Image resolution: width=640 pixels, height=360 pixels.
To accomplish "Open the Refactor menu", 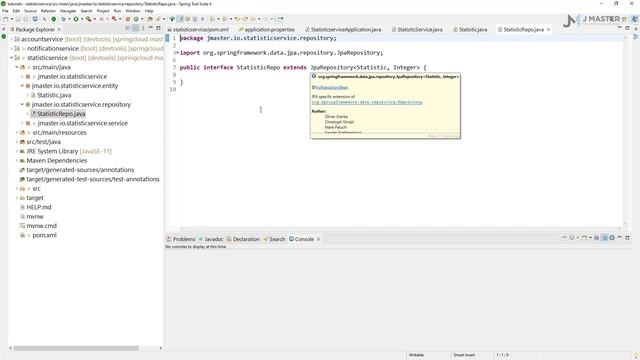I will coord(48,11).
